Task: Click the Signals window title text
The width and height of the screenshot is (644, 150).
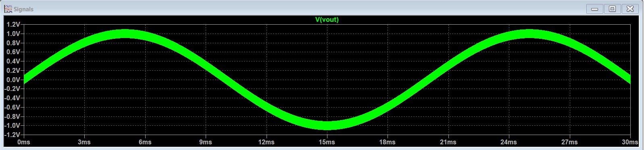Action: [23, 9]
